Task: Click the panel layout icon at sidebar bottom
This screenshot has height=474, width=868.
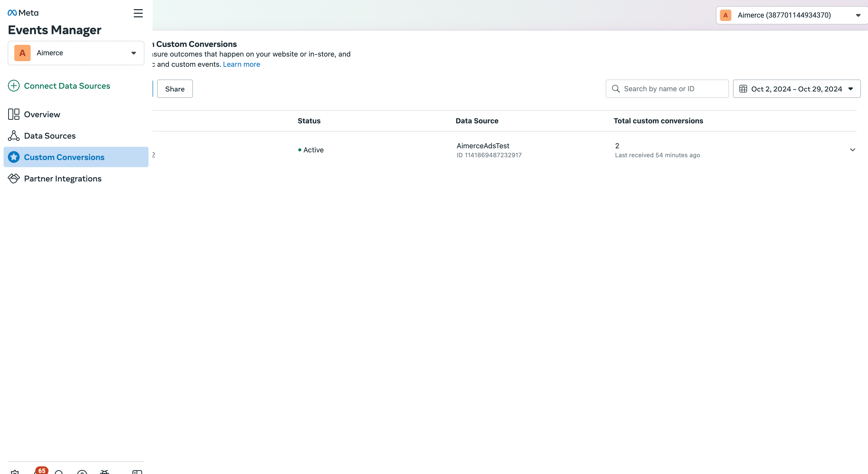Action: [x=137, y=472]
